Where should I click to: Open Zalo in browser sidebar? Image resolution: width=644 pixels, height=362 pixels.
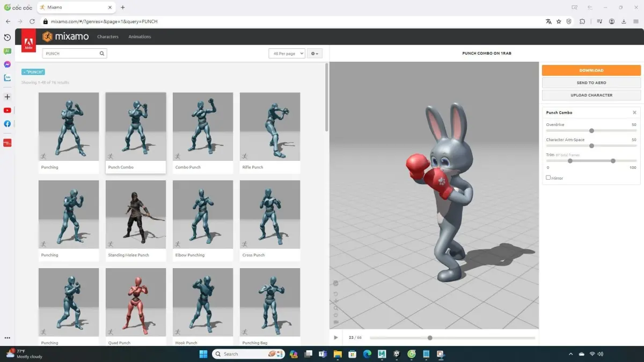click(7, 78)
